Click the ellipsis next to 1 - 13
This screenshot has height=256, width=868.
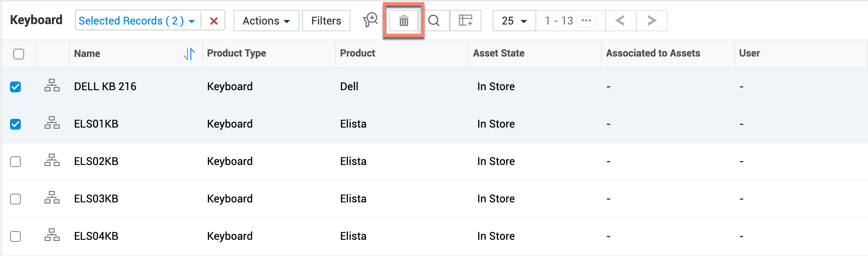pyautogui.click(x=586, y=21)
